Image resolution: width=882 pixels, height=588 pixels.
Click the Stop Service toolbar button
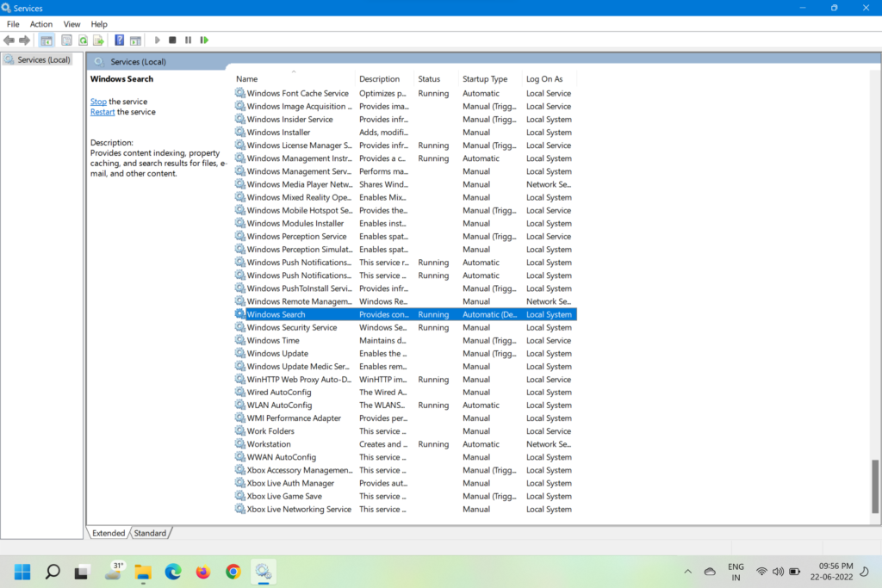[x=172, y=40]
